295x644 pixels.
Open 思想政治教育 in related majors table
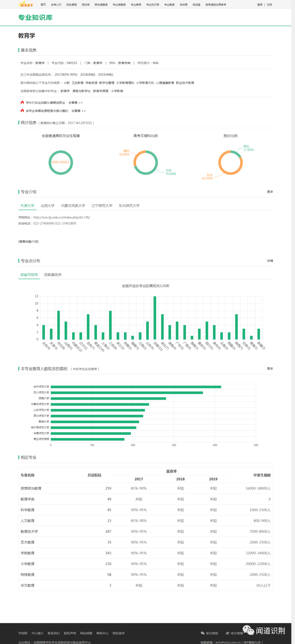(31, 488)
